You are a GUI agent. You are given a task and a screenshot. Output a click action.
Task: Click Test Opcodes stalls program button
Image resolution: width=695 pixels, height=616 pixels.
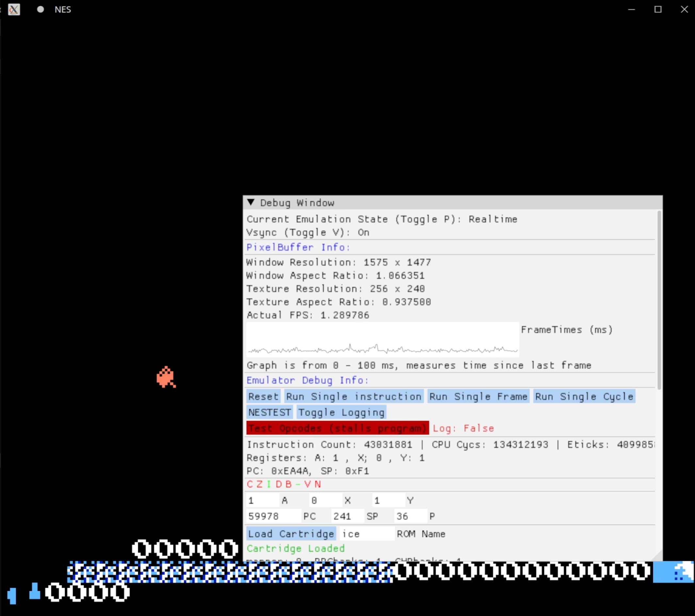pos(337,428)
